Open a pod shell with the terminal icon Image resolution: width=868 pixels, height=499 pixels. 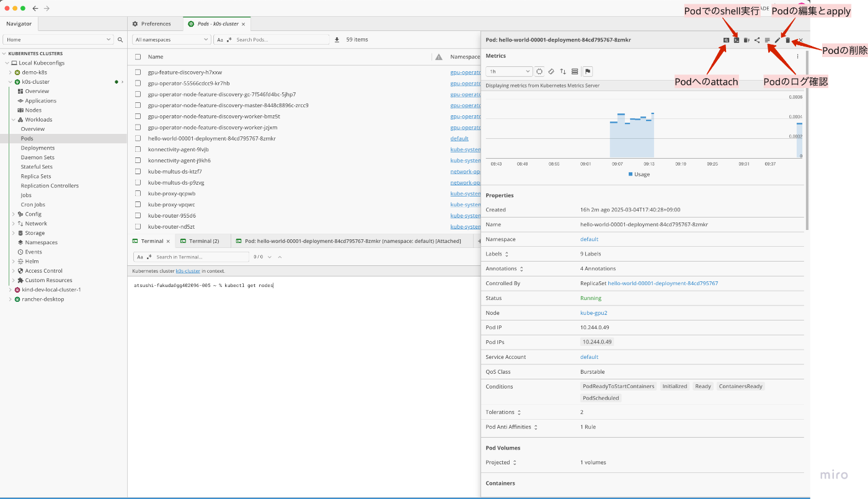[x=736, y=40]
